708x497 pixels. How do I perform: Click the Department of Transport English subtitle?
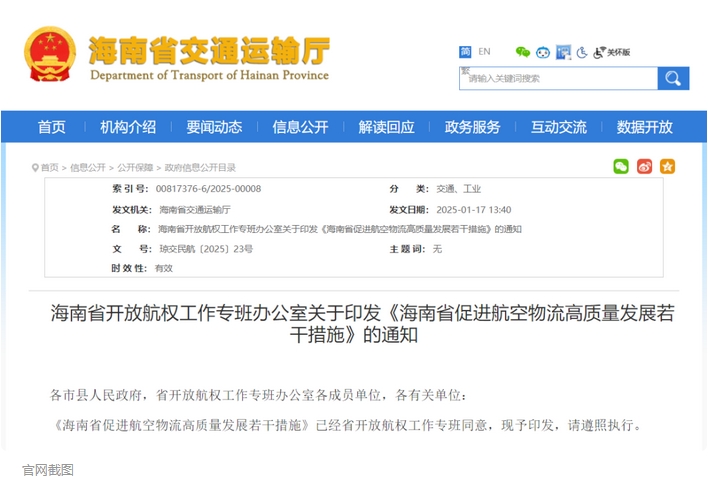[210, 75]
